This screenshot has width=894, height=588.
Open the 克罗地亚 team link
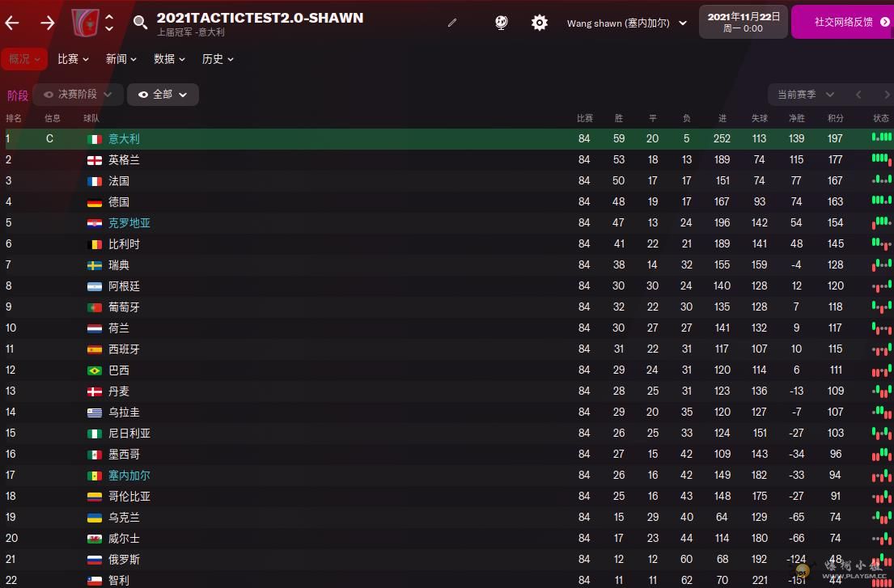129,223
